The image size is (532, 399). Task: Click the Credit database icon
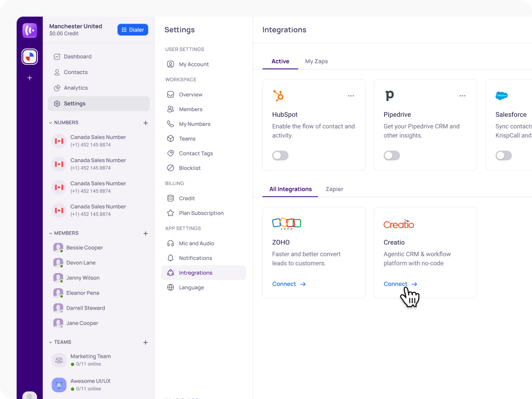click(x=170, y=198)
